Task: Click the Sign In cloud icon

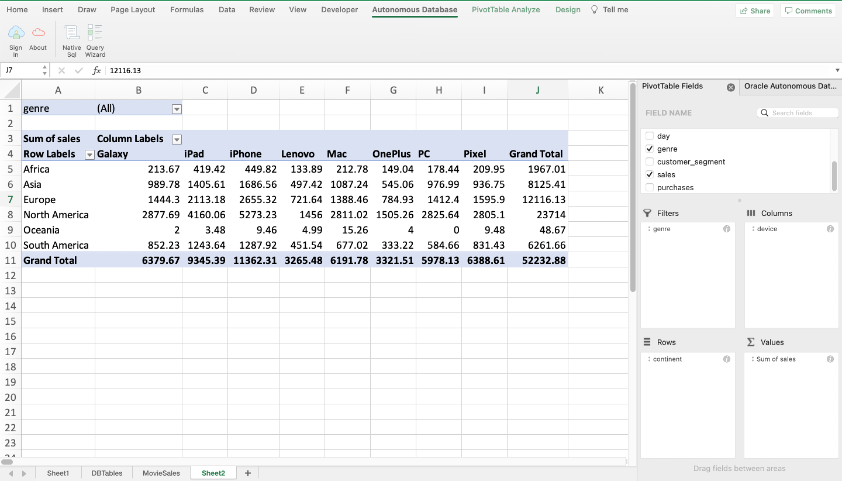Action: pos(16,33)
